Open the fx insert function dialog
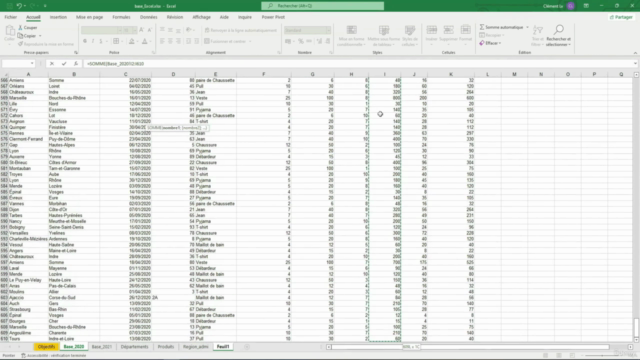640x360 pixels. 76,64
